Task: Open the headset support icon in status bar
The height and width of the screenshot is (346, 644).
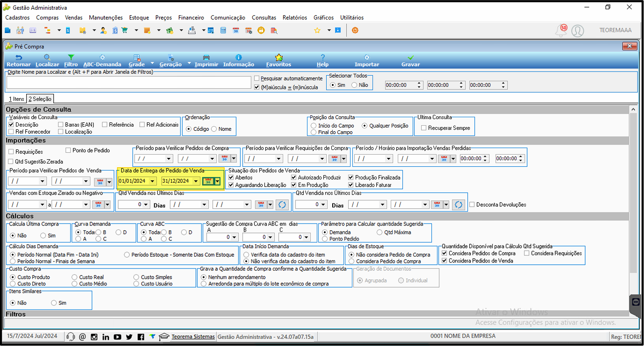Action: tap(71, 337)
